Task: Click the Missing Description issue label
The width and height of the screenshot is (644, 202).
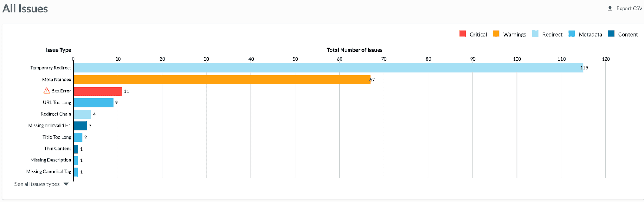Action: [x=51, y=160]
